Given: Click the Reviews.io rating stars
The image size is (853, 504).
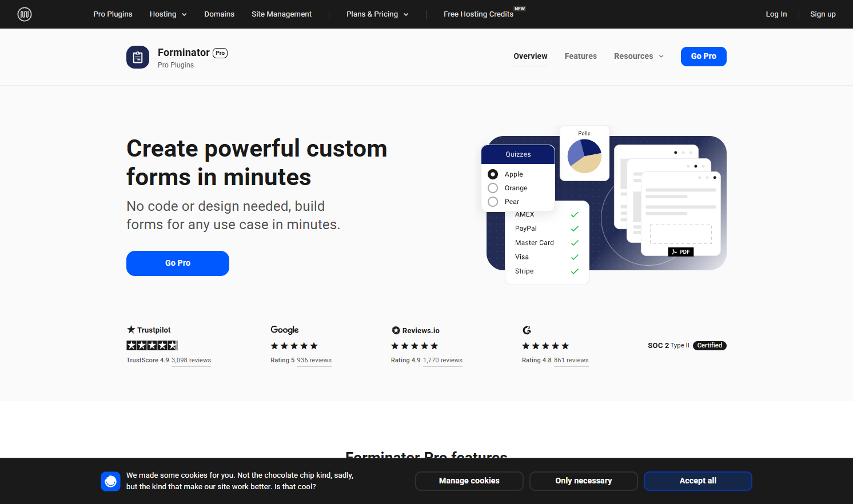Looking at the screenshot, I should point(414,346).
